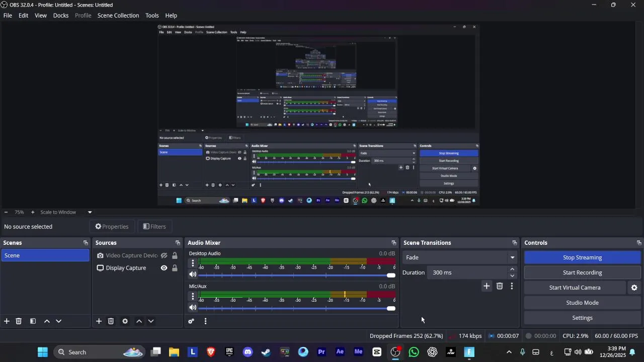Open preview scaling dropdown arrow
This screenshot has height=362, width=644.
pos(90,212)
